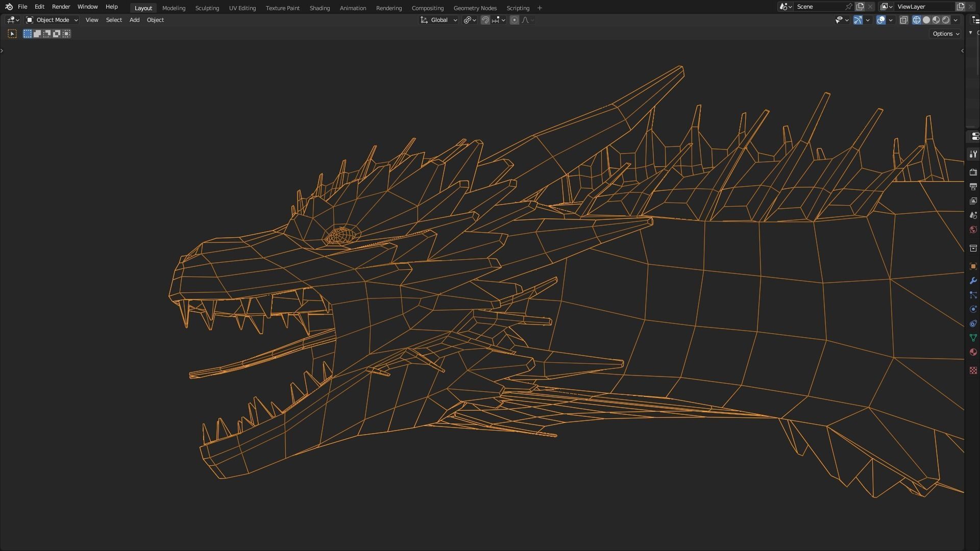
Task: Open the Physics properties tab
Action: (x=973, y=309)
